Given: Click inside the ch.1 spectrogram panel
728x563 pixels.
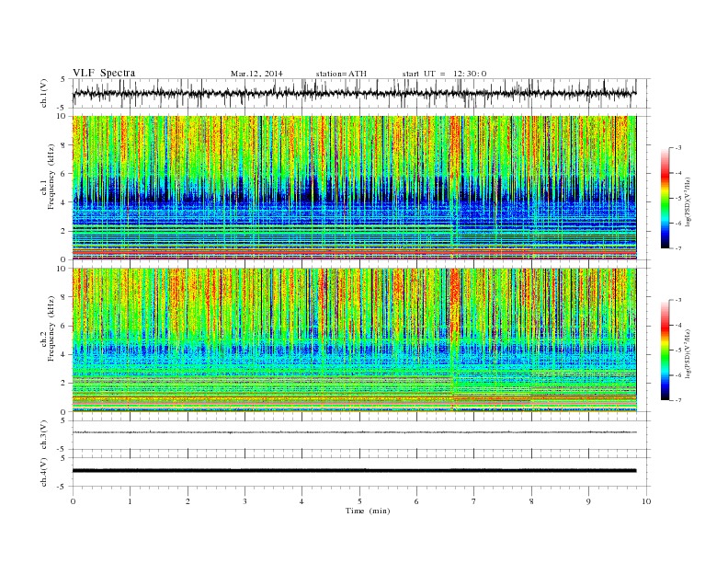Looking at the screenshot, I should [x=354, y=188].
